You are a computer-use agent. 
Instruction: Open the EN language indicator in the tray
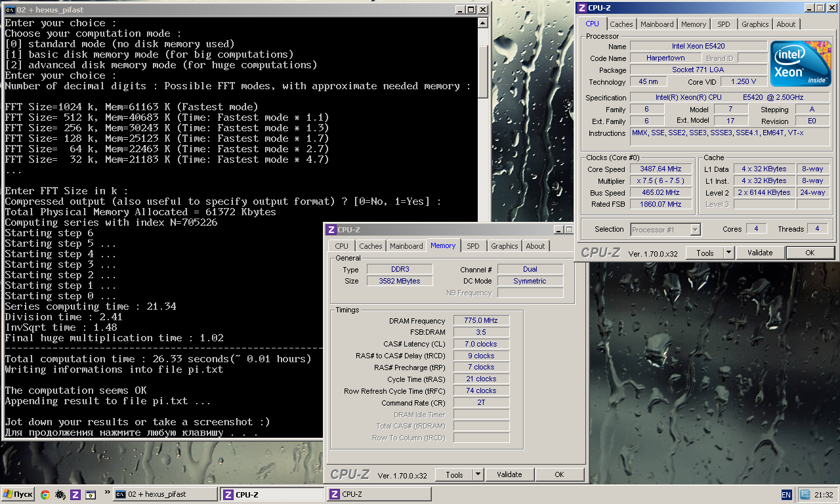click(786, 495)
